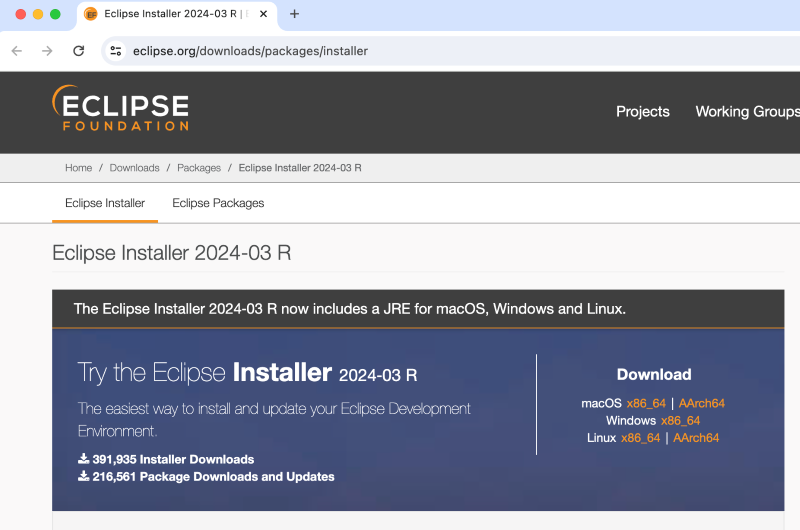Download macOS AArch64 installer
This screenshot has height=530, width=800.
[702, 403]
